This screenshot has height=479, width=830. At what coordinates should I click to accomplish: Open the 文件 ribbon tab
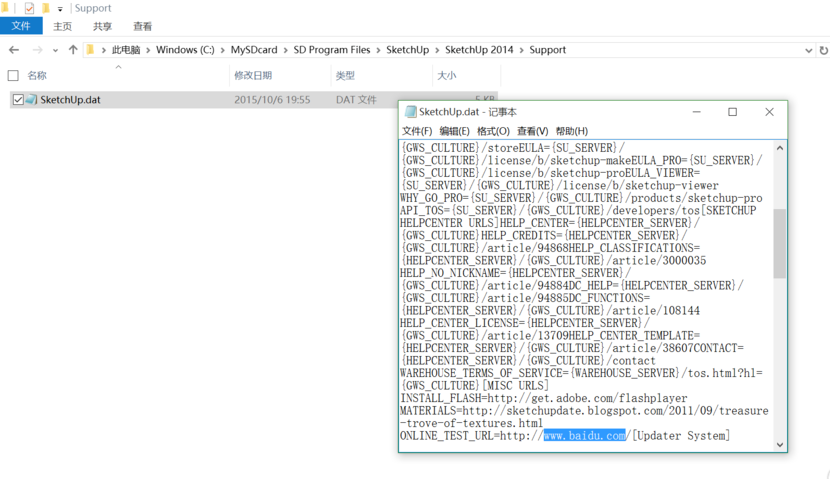[x=21, y=26]
